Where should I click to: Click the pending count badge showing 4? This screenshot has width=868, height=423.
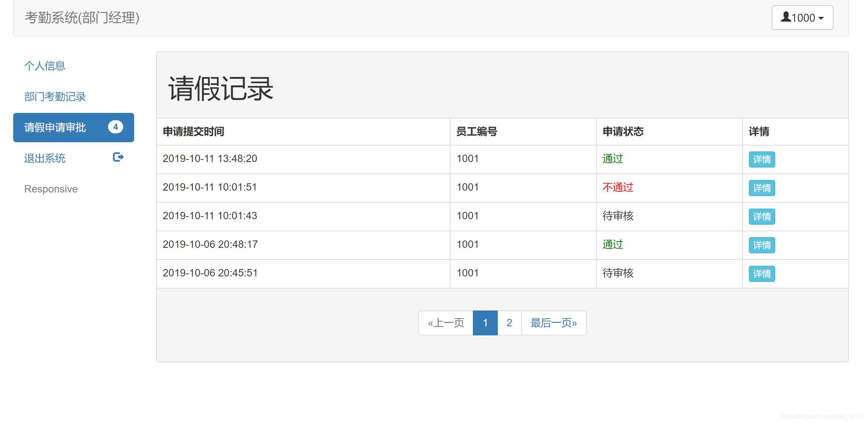[x=115, y=127]
